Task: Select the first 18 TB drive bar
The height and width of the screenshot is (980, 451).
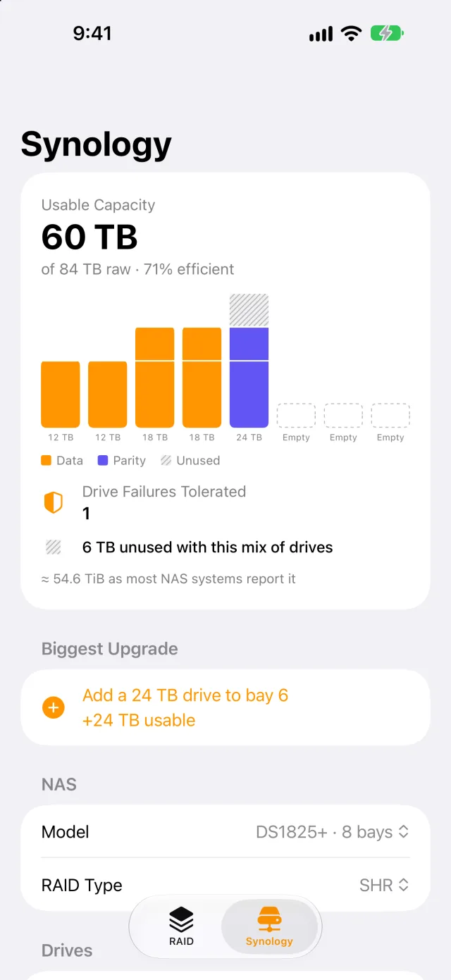Action: pyautogui.click(x=154, y=378)
